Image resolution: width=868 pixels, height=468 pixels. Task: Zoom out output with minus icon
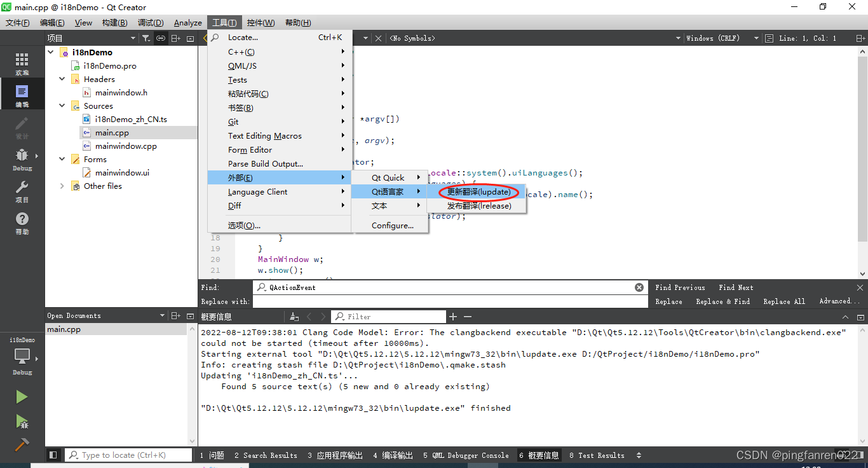point(468,317)
